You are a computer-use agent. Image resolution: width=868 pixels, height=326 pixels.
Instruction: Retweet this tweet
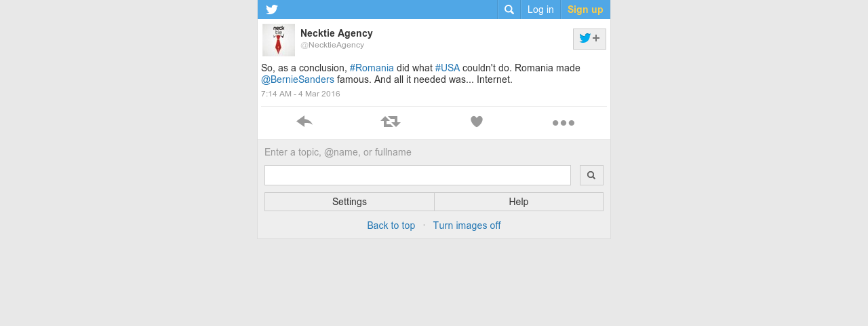pos(391,122)
